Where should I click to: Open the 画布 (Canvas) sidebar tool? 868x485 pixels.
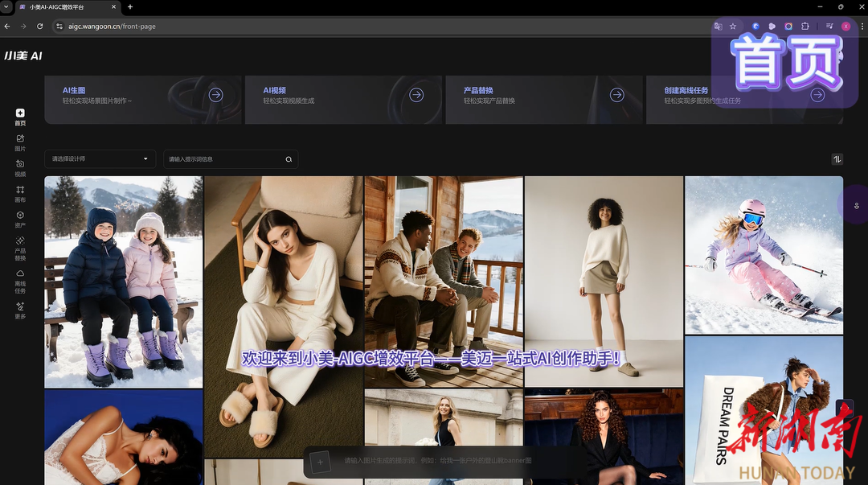coord(20,193)
